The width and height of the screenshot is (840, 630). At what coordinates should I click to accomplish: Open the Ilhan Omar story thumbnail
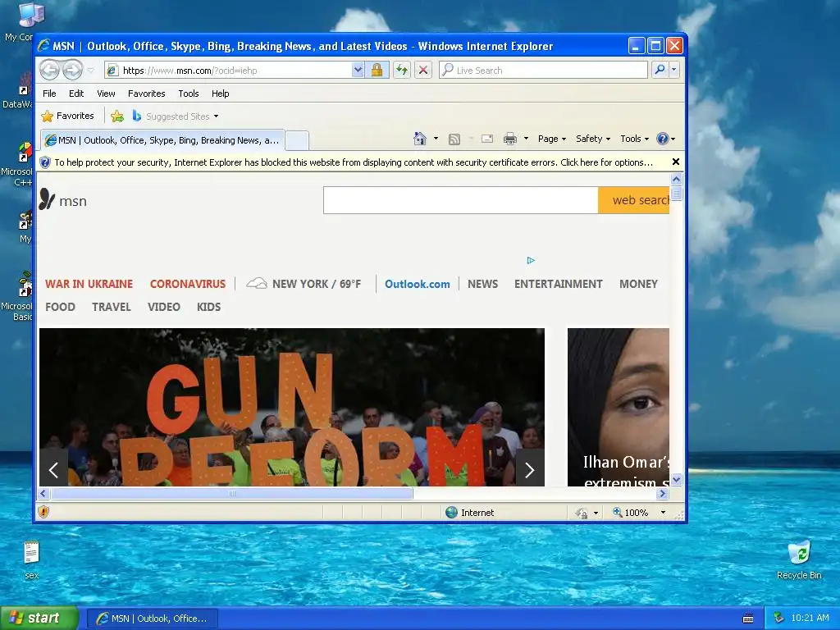click(x=619, y=407)
